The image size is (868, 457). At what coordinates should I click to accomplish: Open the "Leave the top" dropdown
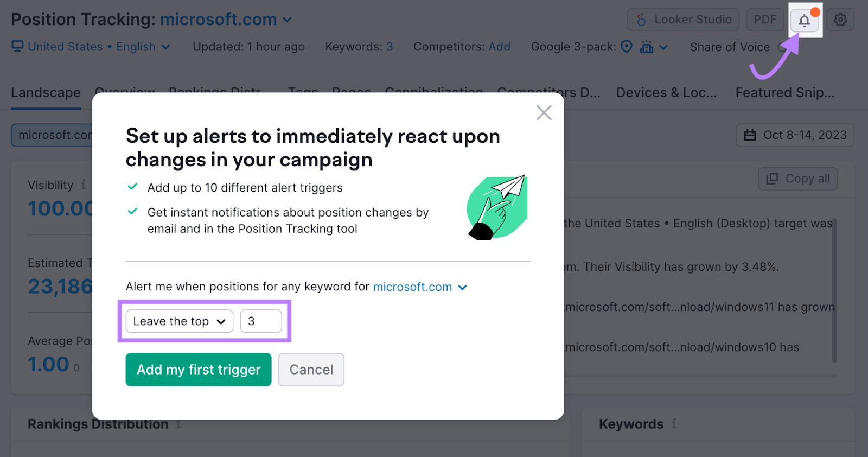tap(178, 321)
